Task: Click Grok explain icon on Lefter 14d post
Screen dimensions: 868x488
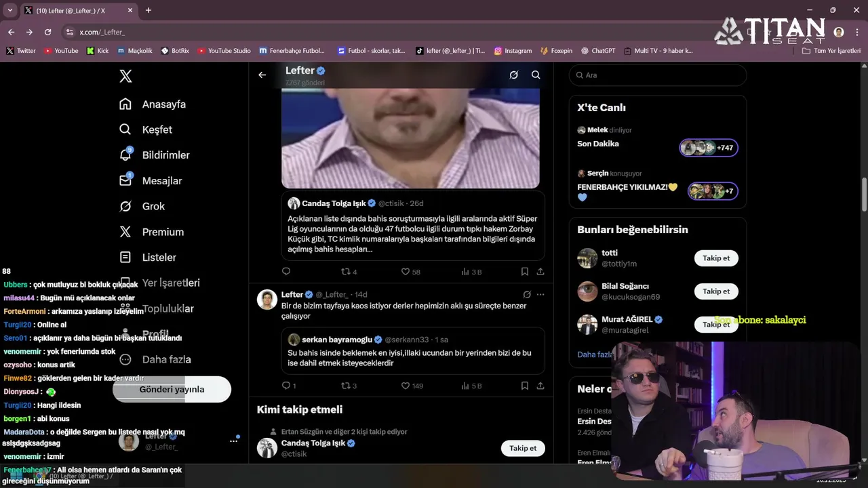Action: [527, 294]
